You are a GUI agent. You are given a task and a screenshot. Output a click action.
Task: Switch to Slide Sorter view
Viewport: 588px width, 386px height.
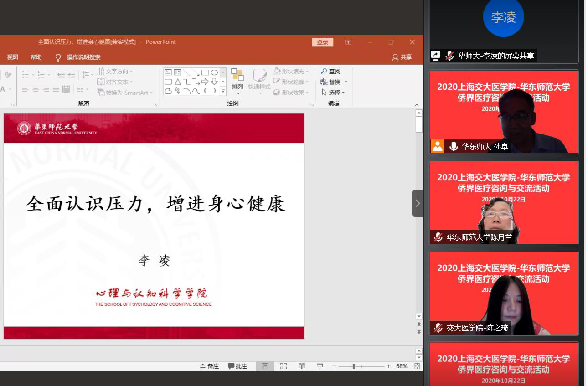pos(283,366)
